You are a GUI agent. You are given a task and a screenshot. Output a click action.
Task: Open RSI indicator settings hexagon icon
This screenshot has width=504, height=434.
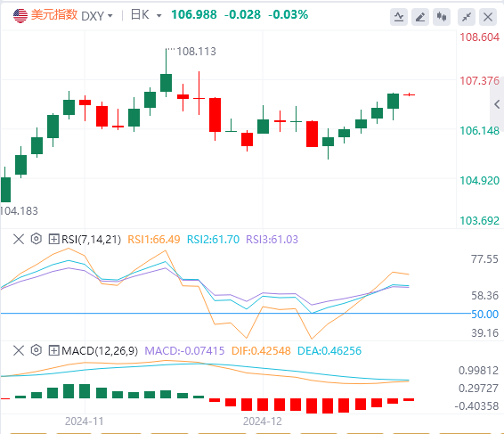click(x=37, y=239)
